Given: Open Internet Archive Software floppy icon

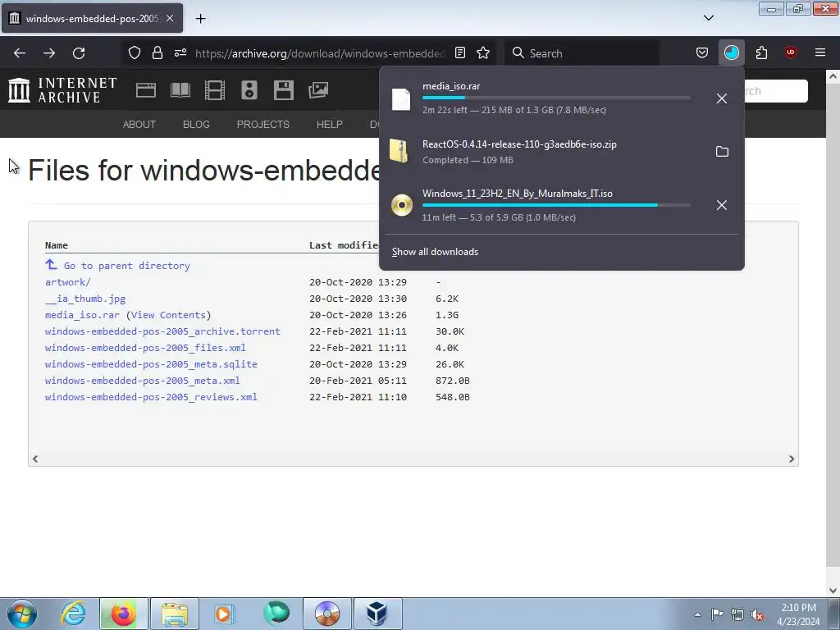Looking at the screenshot, I should coord(283,90).
